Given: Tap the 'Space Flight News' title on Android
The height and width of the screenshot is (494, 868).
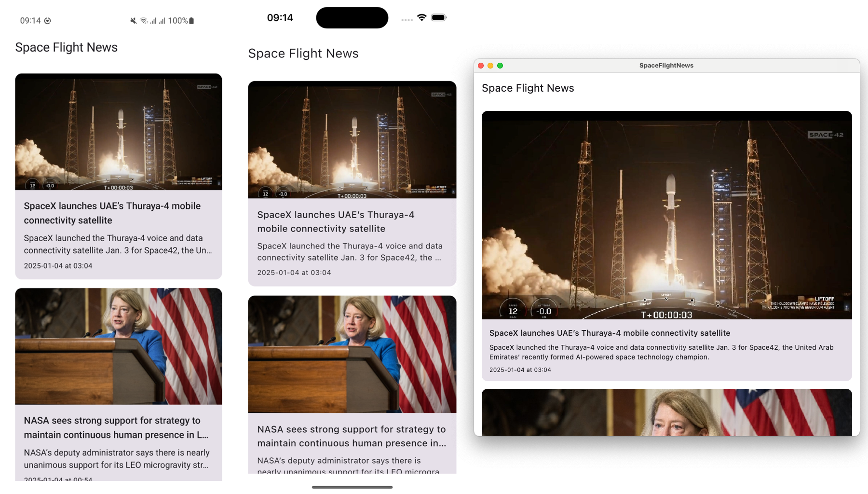Looking at the screenshot, I should click(66, 47).
